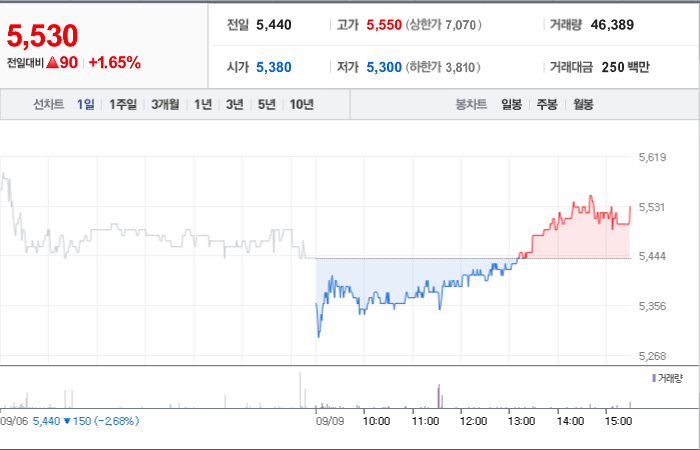Click the 12:00 time axis label
Image resolution: width=700 pixels, height=450 pixels.
click(474, 421)
